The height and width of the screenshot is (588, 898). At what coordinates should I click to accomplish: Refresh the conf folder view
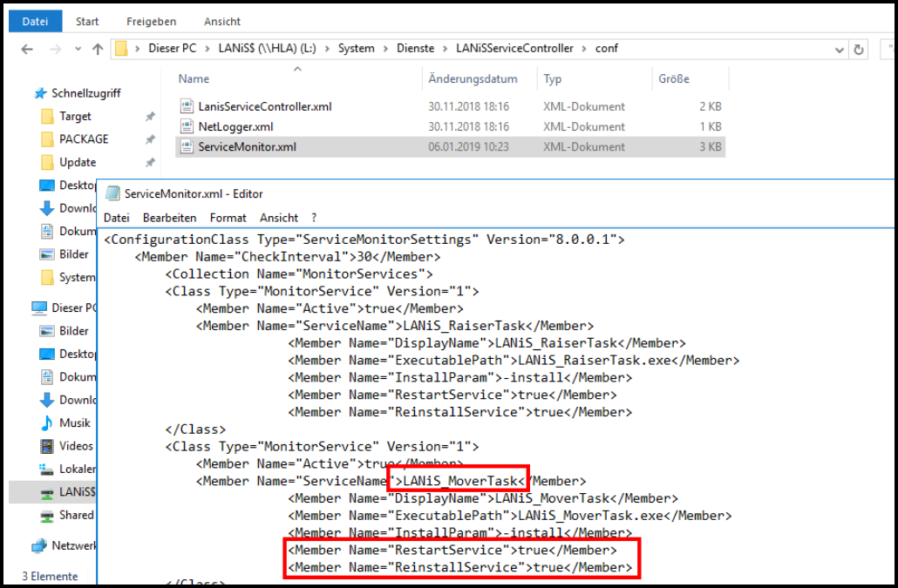(x=859, y=50)
